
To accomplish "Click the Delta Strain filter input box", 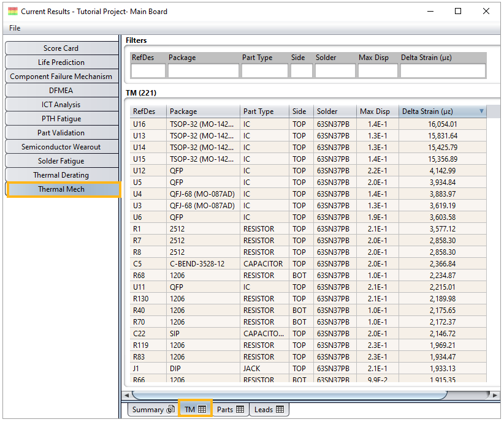I will (442, 71).
